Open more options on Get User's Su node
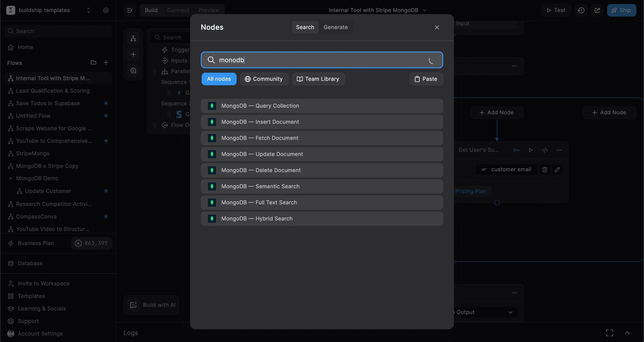The image size is (644, 342). coord(559,150)
